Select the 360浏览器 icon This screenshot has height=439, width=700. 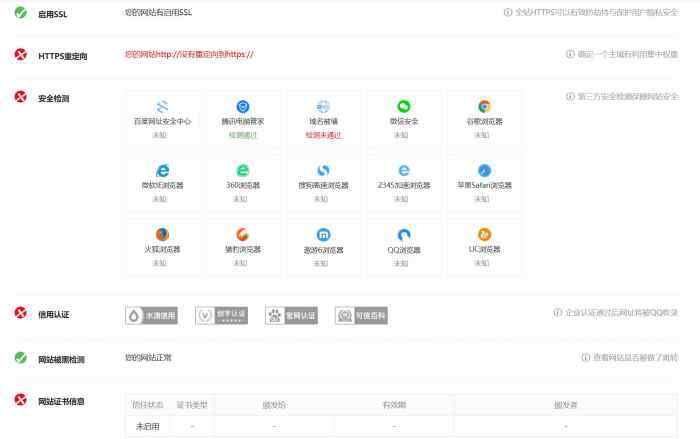click(x=242, y=170)
